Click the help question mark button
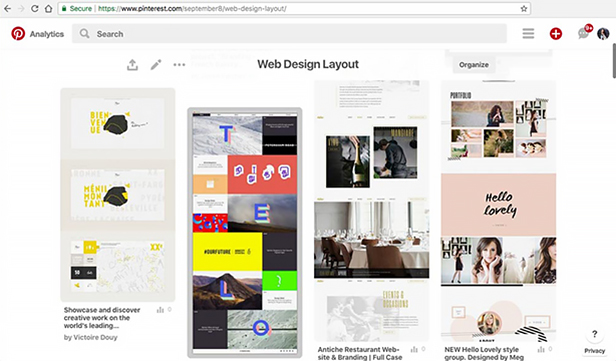Screen dimensions: 616x361 [x=594, y=334]
